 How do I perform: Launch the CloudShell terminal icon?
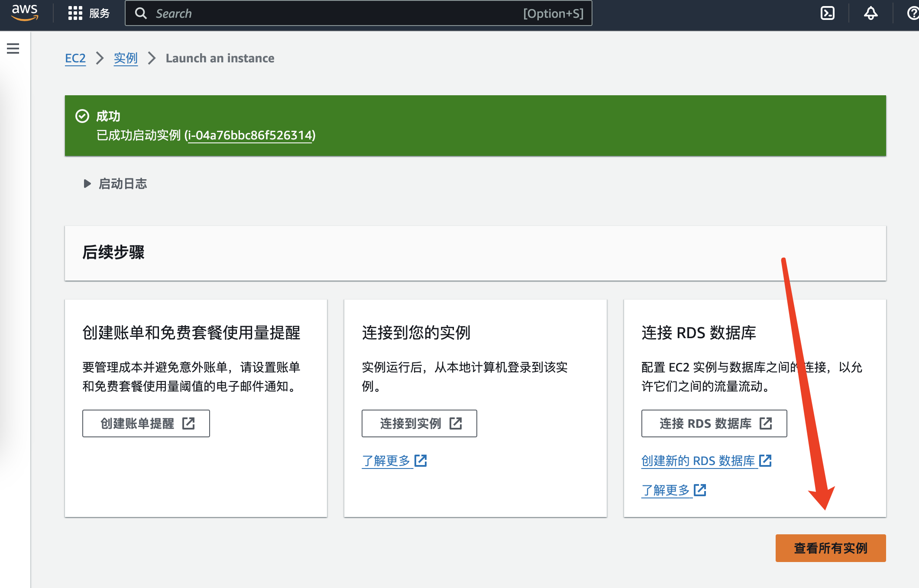827,13
